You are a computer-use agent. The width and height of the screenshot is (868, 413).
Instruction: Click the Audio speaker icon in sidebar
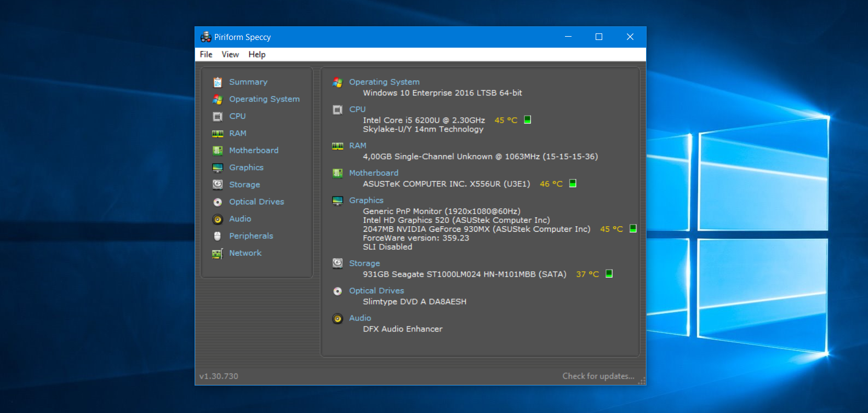tap(218, 219)
